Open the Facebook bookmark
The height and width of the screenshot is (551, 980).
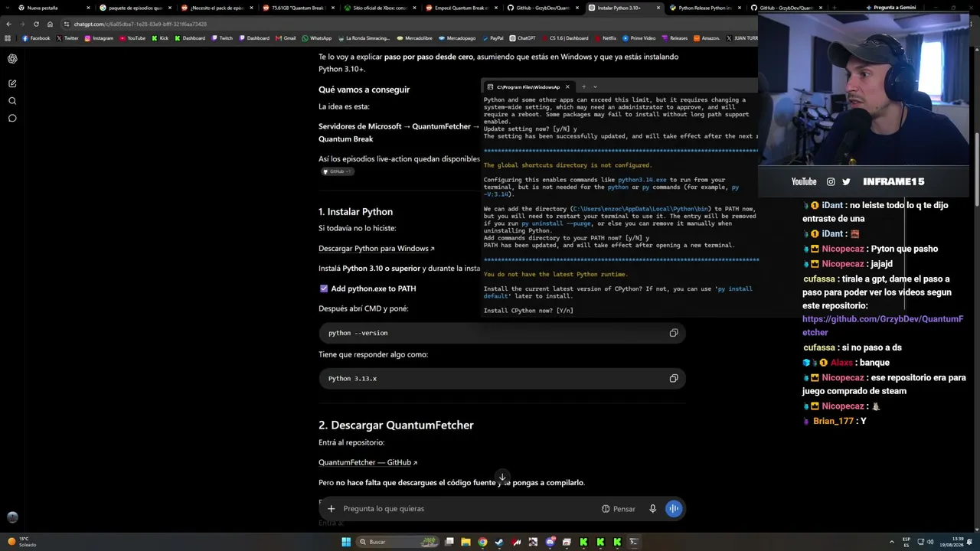point(36,38)
